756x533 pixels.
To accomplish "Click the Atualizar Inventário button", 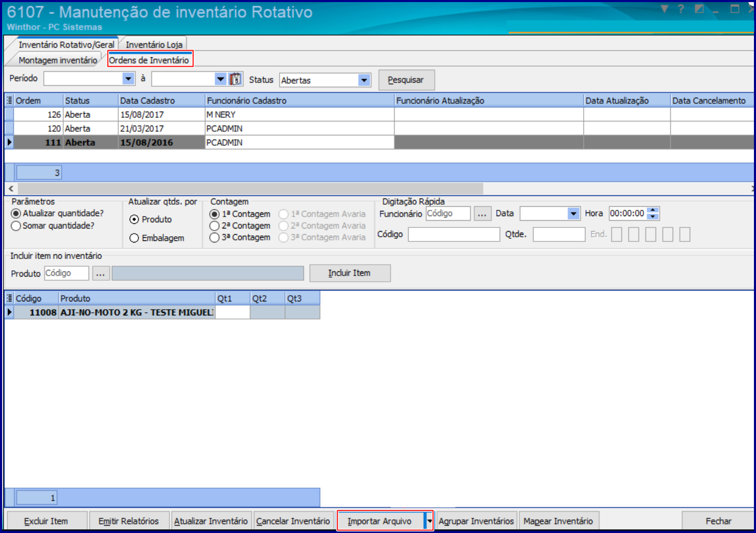I will [x=211, y=521].
